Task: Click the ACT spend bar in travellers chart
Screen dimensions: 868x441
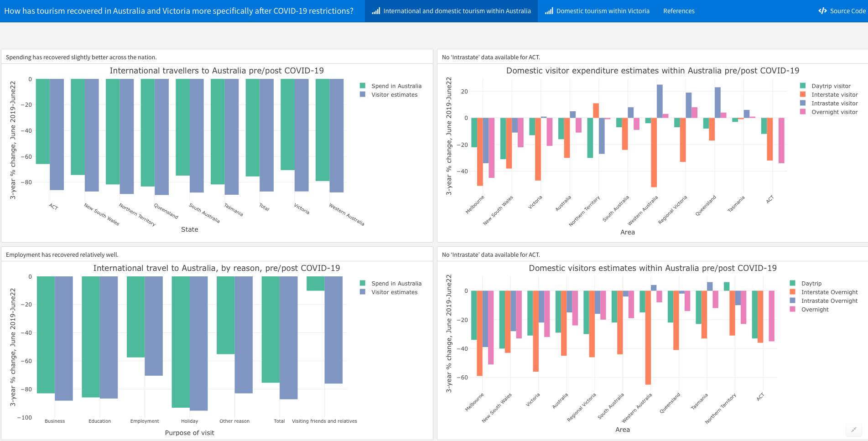Action: (x=43, y=121)
